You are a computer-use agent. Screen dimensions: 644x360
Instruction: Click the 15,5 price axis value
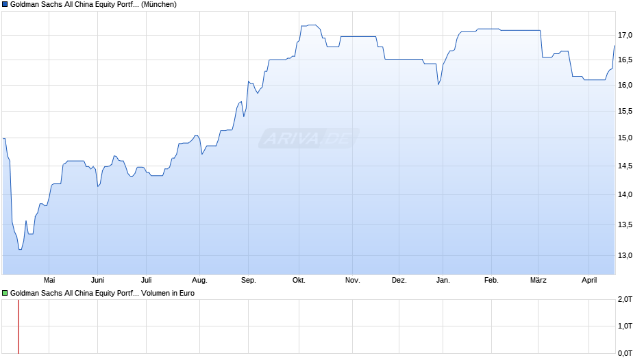625,112
